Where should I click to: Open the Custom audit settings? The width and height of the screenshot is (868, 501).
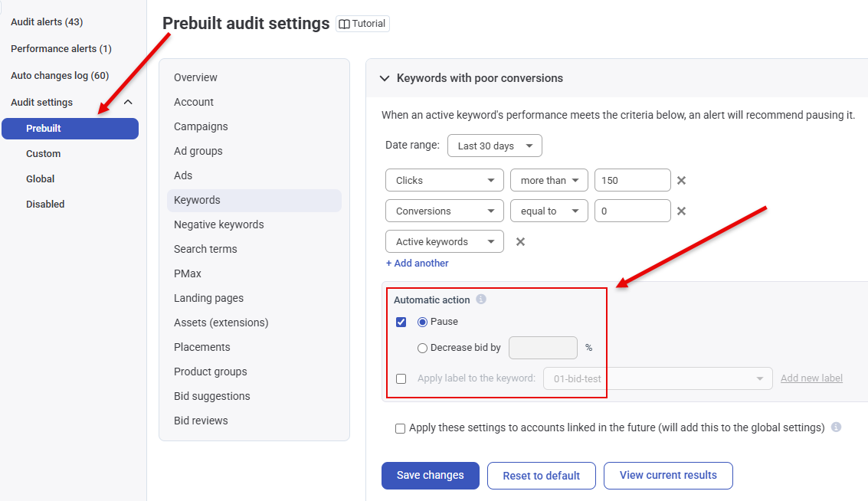pos(43,153)
